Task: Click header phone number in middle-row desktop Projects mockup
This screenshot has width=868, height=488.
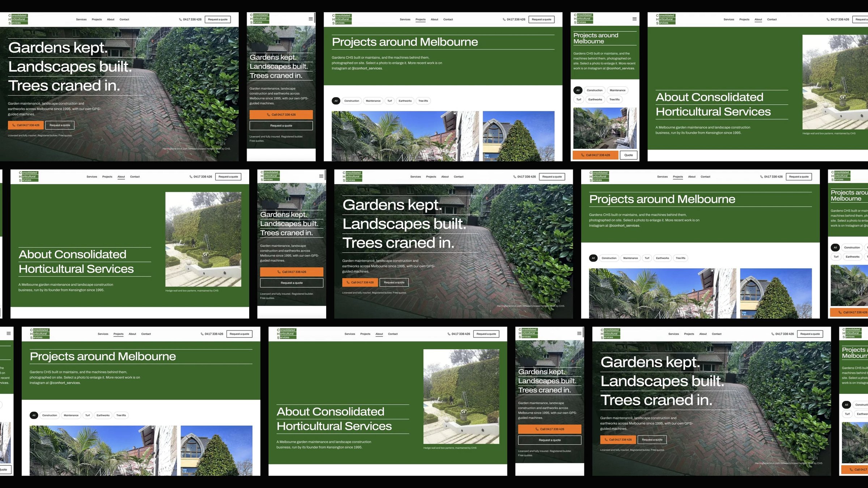Action: pos(771,177)
